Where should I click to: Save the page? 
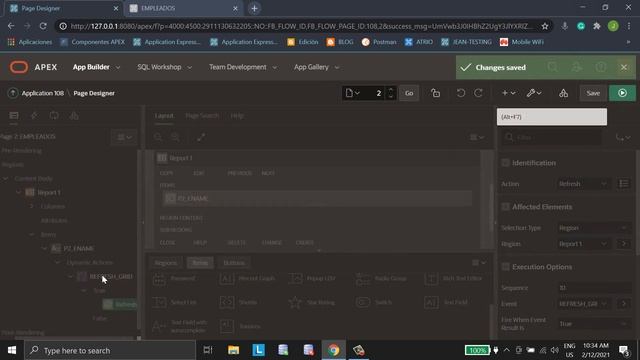[x=593, y=93]
